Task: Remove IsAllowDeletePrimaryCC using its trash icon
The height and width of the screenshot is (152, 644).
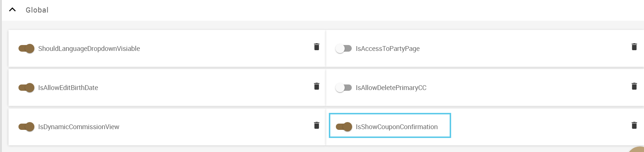Action: pos(634,86)
